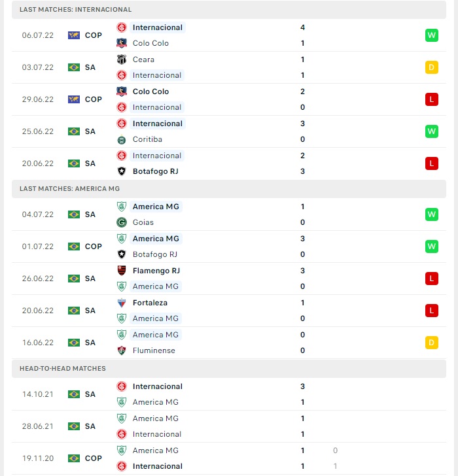
Task: Open the 19.11.20 COP head-to-head match row
Action: click(229, 458)
